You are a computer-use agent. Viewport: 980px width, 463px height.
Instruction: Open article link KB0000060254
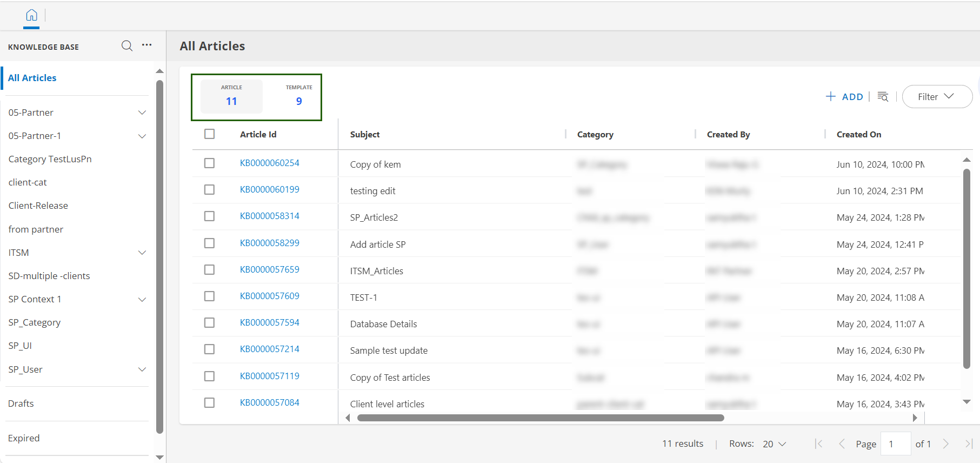(270, 163)
